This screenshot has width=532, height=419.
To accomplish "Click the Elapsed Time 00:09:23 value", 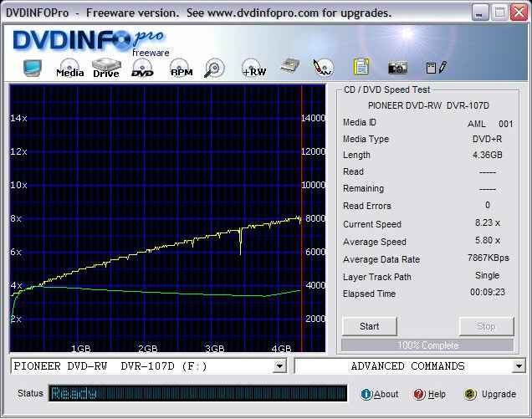I will 487,292.
